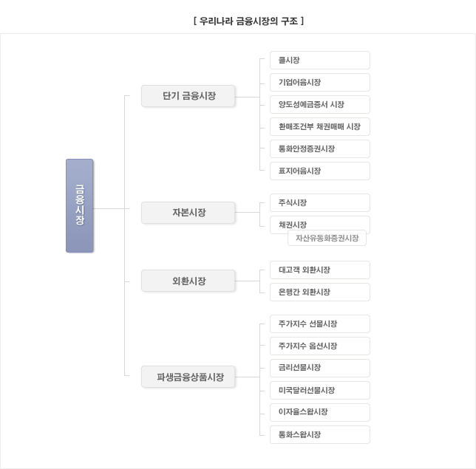Open the 파생금융상품시장 category box
Screen dimensions: 476x469
(188, 377)
